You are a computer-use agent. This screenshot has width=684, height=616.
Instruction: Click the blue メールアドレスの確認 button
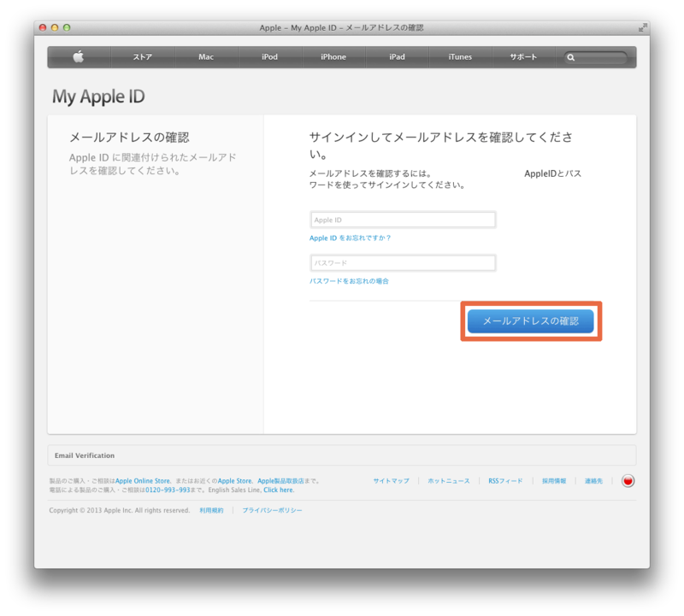coord(530,321)
